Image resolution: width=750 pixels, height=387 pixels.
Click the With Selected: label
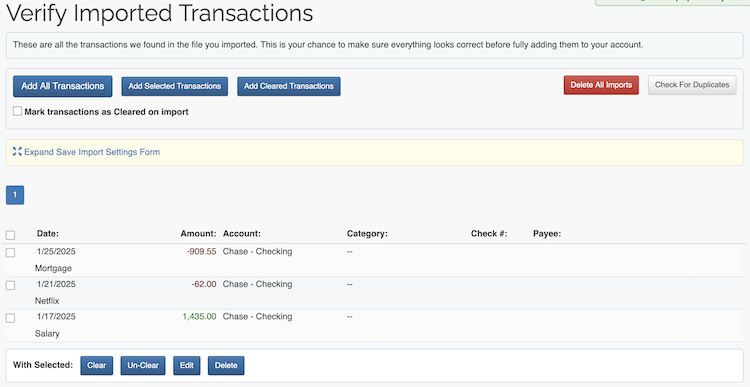[43, 365]
